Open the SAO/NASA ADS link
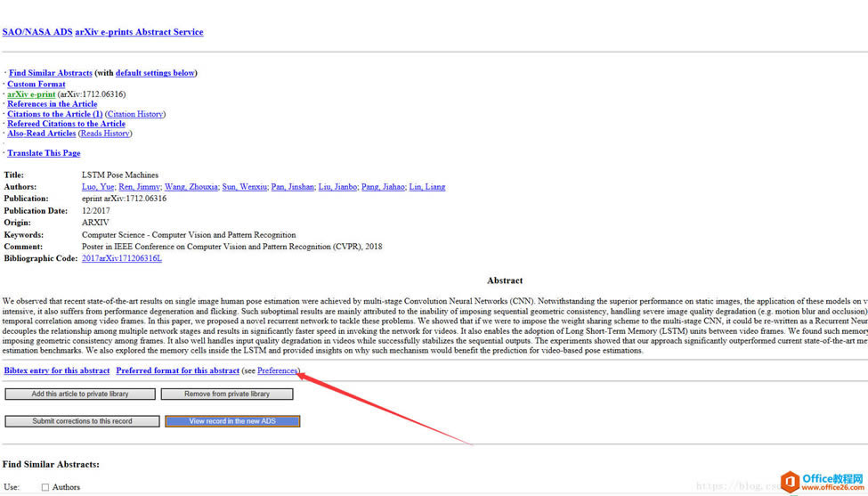The image size is (868, 496). tap(37, 32)
